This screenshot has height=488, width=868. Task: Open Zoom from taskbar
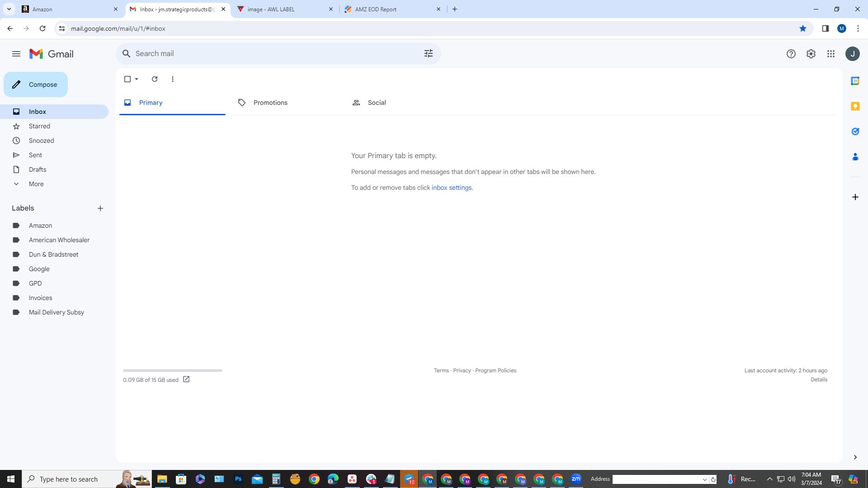pos(576,479)
